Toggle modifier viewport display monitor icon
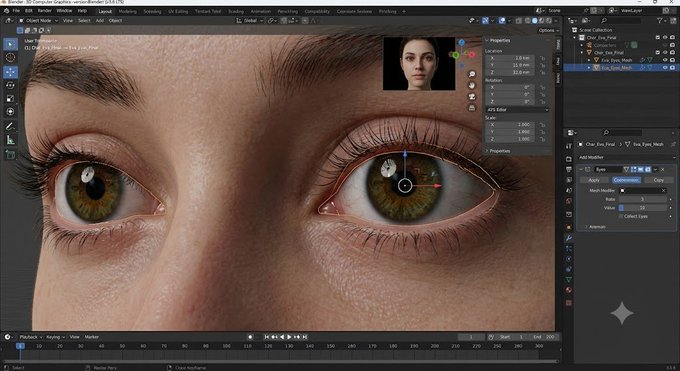The image size is (680, 371). pos(641,169)
